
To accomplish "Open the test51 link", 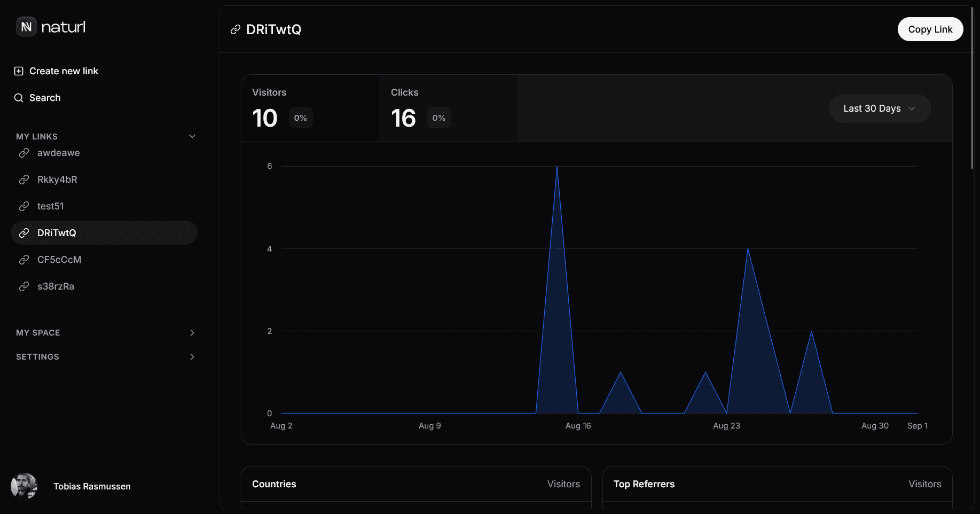I will tap(104, 206).
